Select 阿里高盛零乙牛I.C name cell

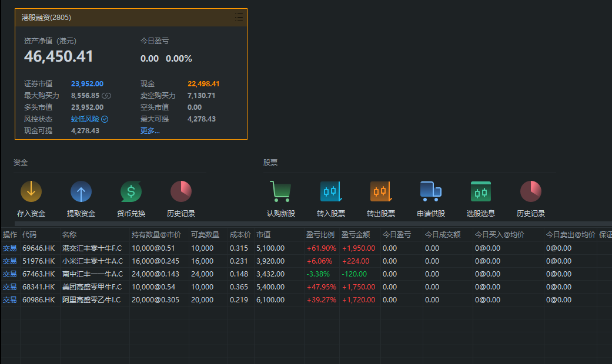tap(92, 299)
